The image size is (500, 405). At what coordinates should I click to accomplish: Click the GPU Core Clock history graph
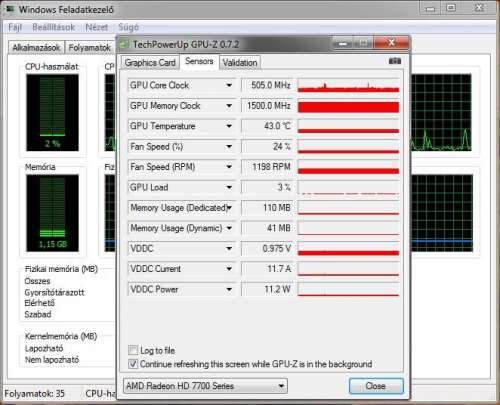(x=348, y=85)
